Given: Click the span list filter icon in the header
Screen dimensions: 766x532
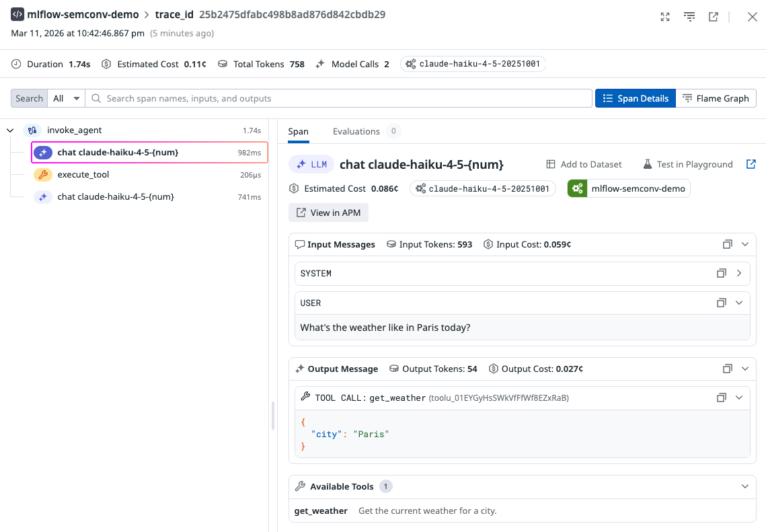Looking at the screenshot, I should [x=689, y=17].
